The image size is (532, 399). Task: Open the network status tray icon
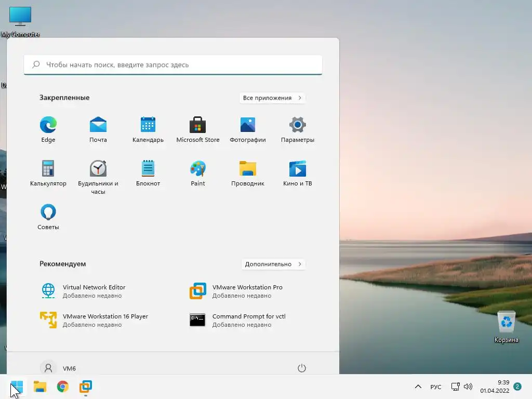[x=455, y=387]
